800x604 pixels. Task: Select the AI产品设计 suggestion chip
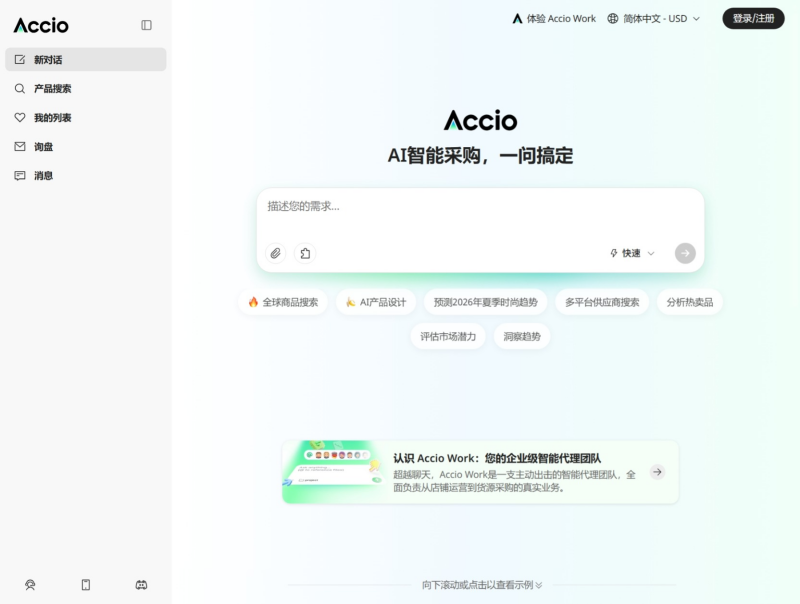click(375, 301)
